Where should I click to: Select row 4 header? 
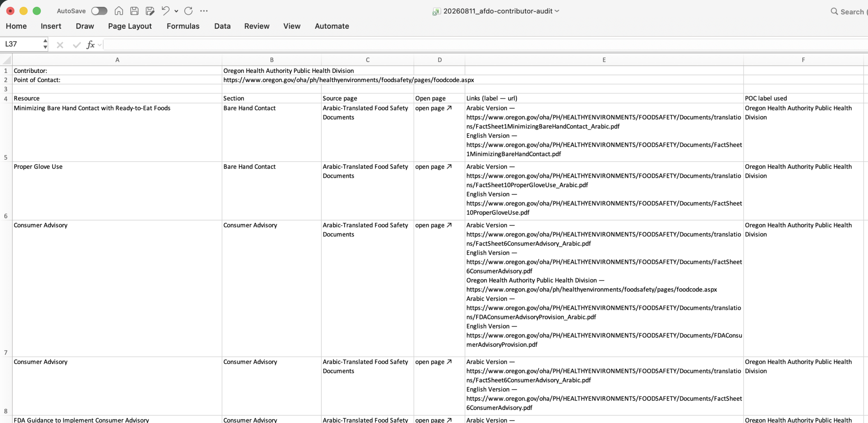(6, 98)
